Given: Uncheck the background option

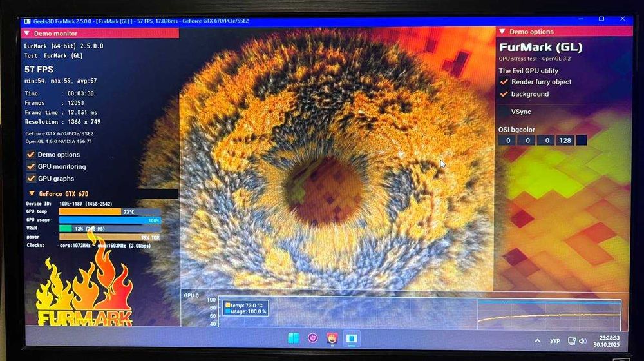Looking at the screenshot, I should (x=504, y=94).
